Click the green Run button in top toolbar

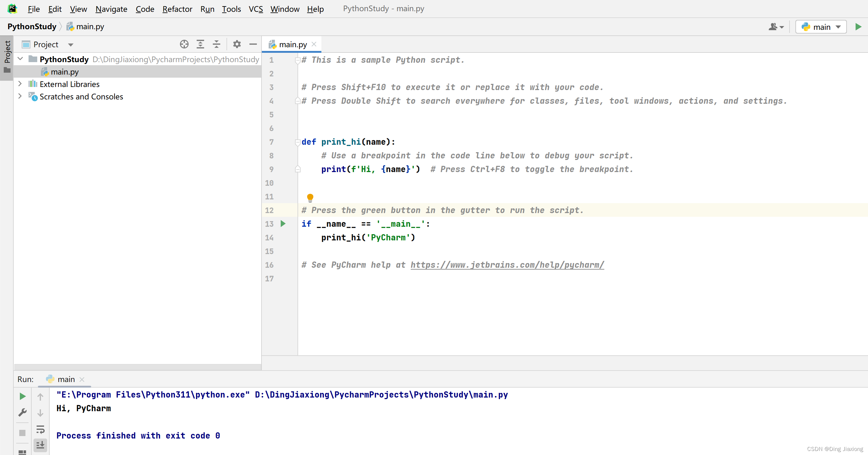[858, 27]
